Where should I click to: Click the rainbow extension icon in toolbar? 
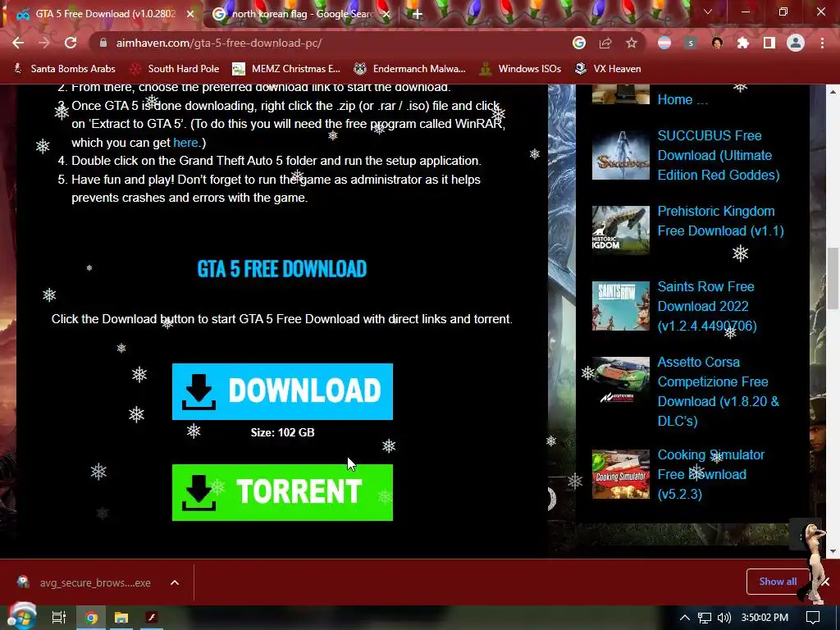pos(664,43)
